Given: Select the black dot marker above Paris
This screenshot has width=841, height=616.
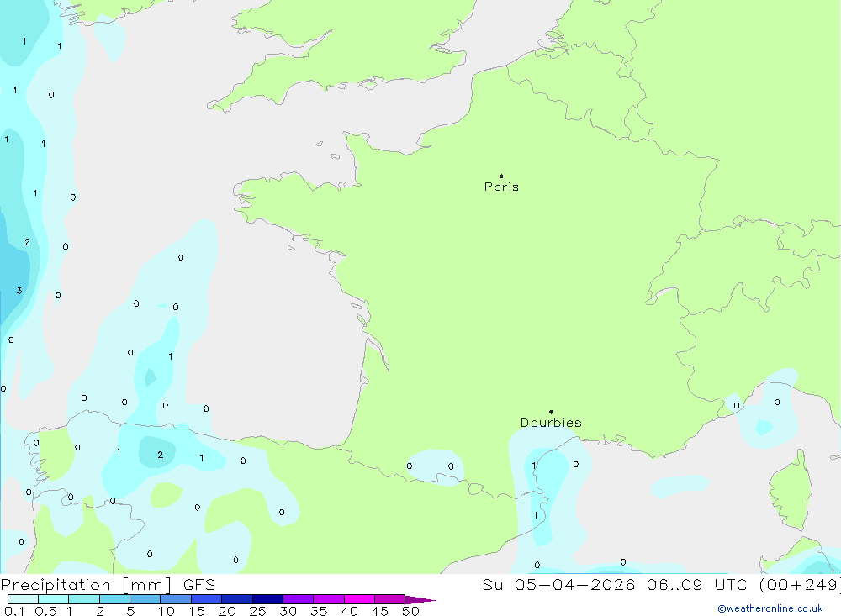Looking at the screenshot, I should pyautogui.click(x=501, y=176).
